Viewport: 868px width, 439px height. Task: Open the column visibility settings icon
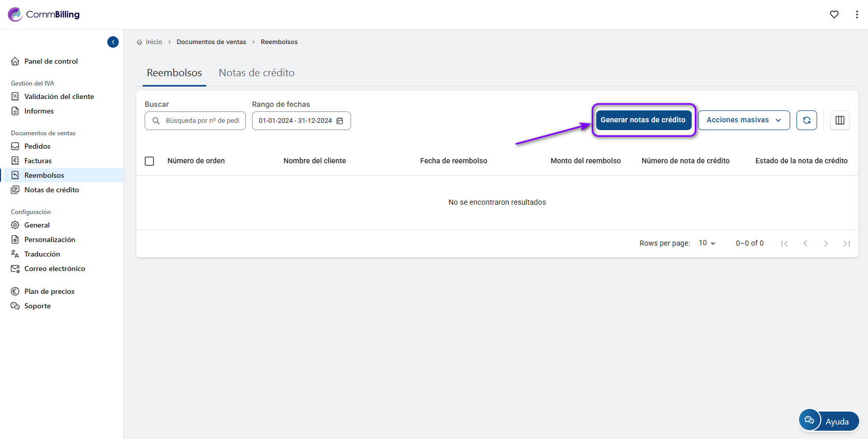pos(839,120)
